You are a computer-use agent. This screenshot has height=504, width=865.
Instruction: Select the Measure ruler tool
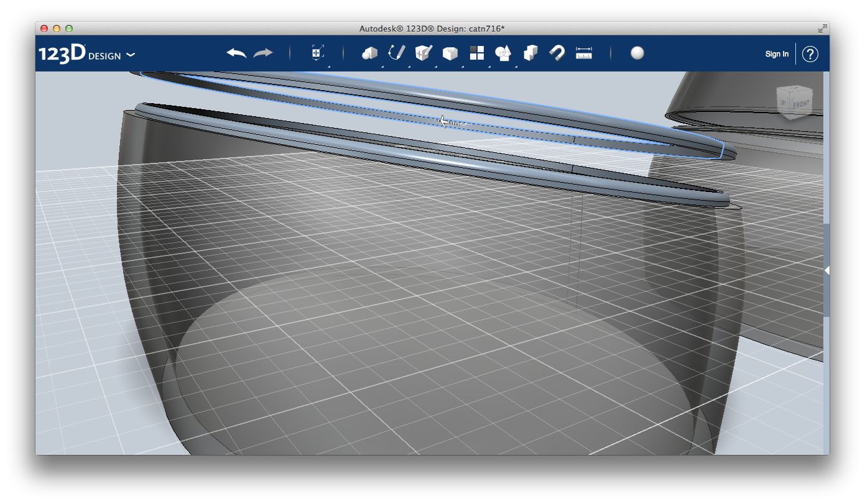pyautogui.click(x=584, y=53)
